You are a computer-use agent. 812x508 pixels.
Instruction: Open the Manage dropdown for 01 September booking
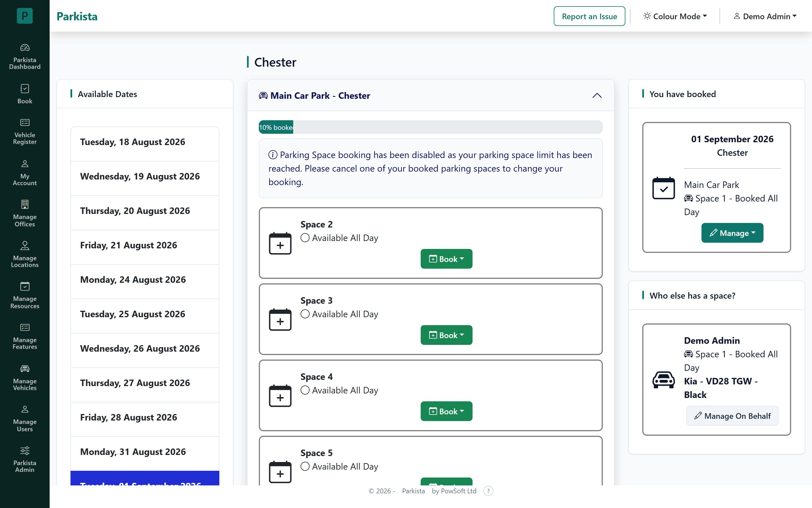click(732, 233)
